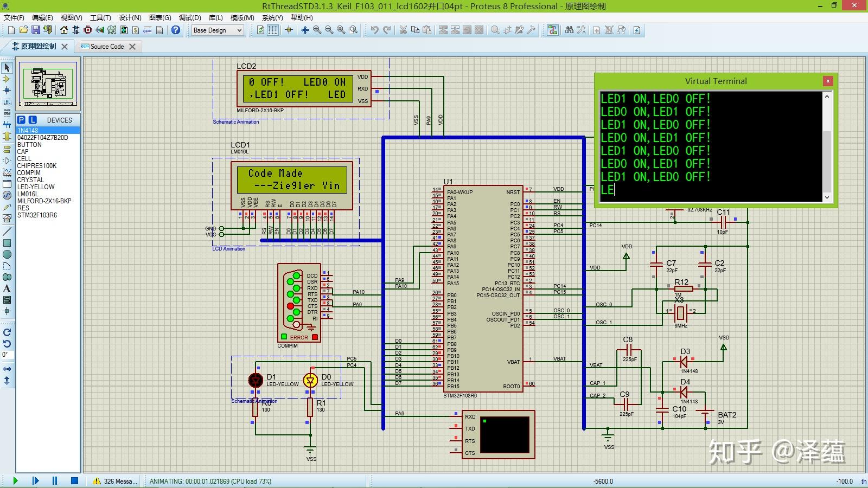The image size is (868, 488).
Task: Choose the Component Mode tool
Action: (7, 79)
